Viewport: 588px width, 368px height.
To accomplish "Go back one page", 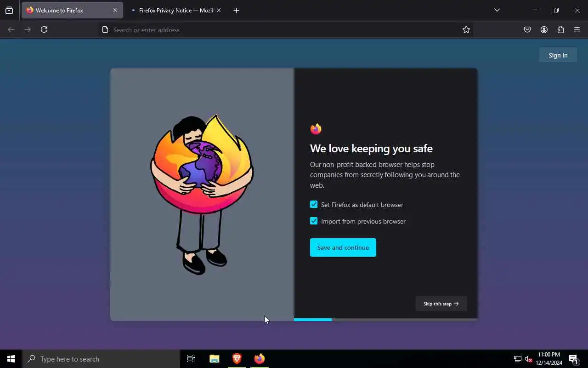I will 11,29.
